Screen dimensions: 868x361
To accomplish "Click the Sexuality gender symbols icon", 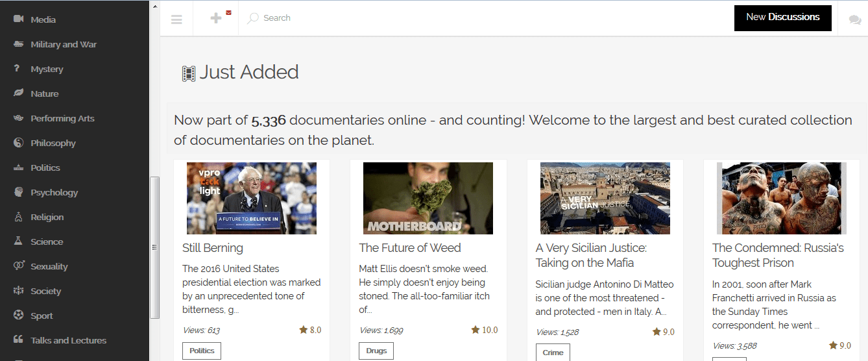I will pos(19,266).
